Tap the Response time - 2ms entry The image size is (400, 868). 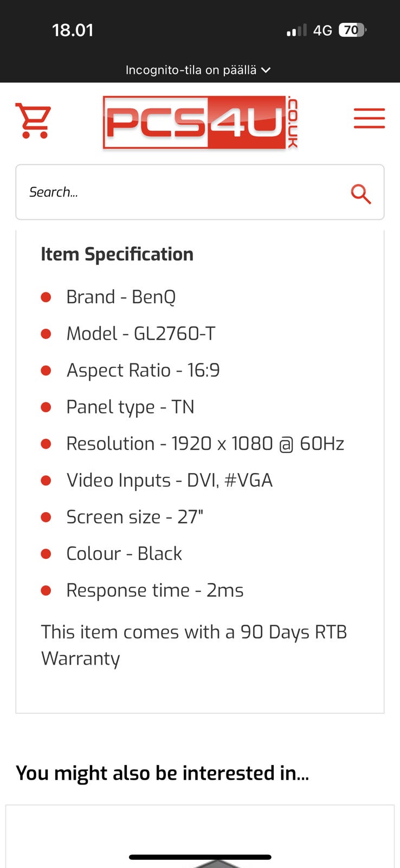tap(155, 590)
